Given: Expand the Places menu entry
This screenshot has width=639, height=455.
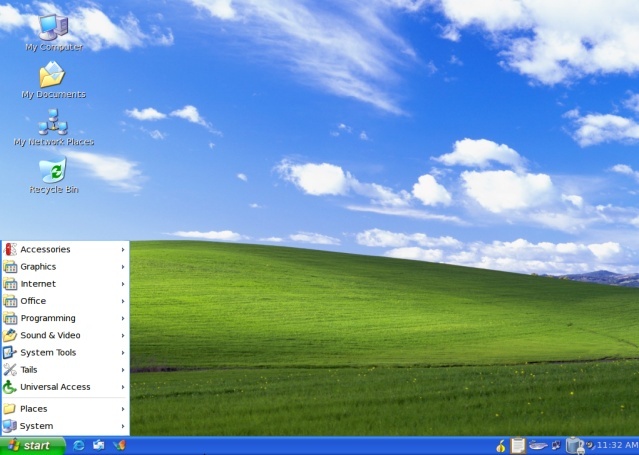Looking at the screenshot, I should [65, 409].
